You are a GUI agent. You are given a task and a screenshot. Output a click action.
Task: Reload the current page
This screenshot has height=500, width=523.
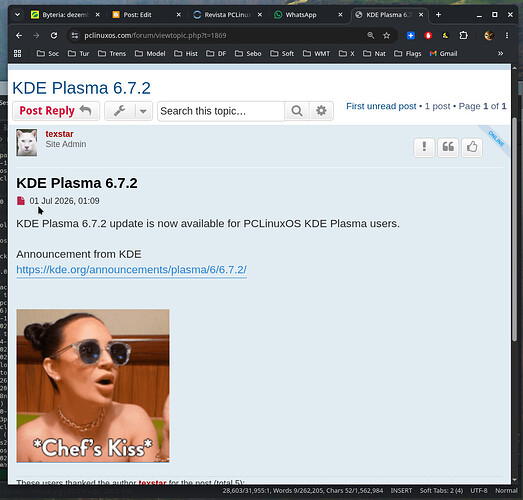coord(54,35)
